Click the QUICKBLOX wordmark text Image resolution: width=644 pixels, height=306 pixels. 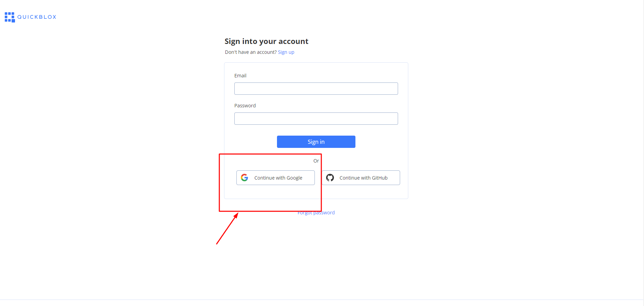[x=37, y=17]
